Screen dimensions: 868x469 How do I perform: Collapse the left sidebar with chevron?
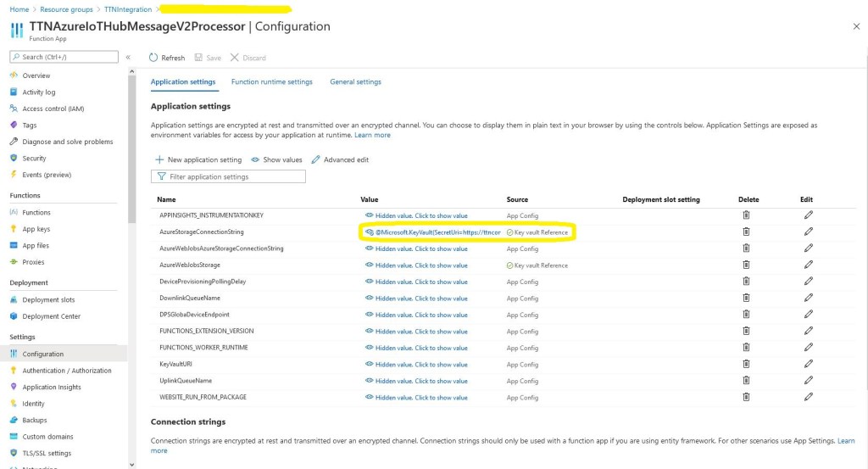click(x=128, y=57)
